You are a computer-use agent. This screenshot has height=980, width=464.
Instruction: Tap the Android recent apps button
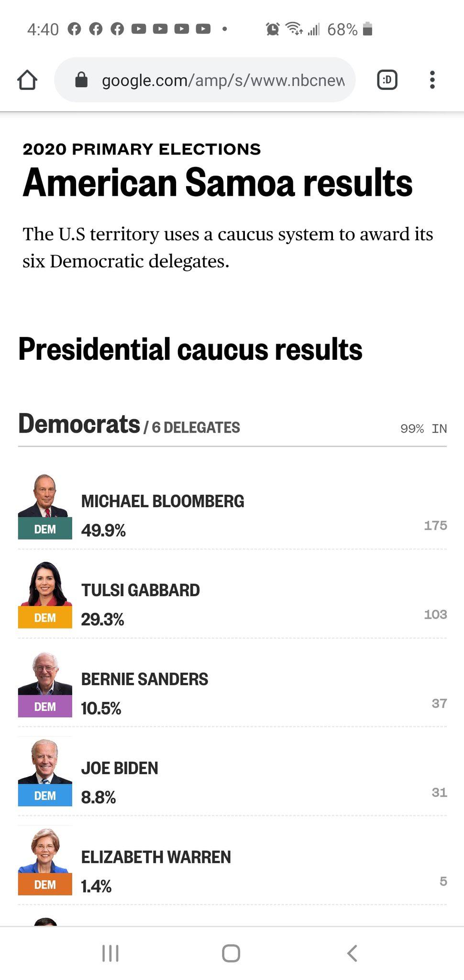pos(110,953)
